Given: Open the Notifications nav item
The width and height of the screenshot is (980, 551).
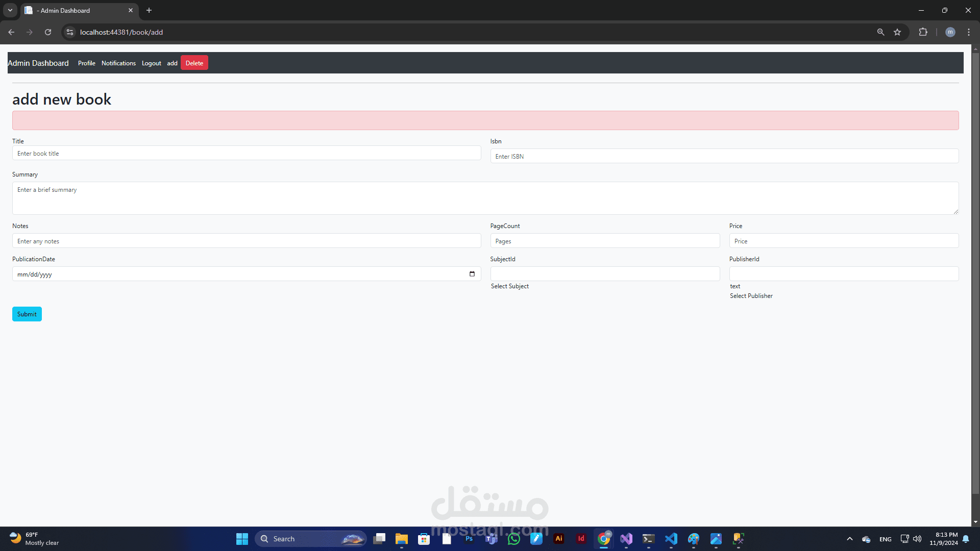Looking at the screenshot, I should 118,63.
